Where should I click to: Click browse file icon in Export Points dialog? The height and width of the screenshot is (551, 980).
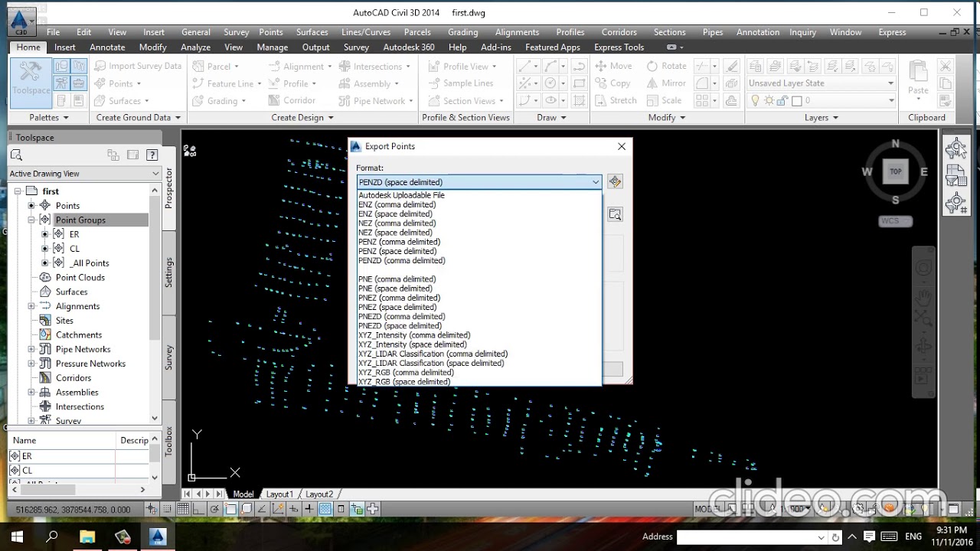point(615,214)
